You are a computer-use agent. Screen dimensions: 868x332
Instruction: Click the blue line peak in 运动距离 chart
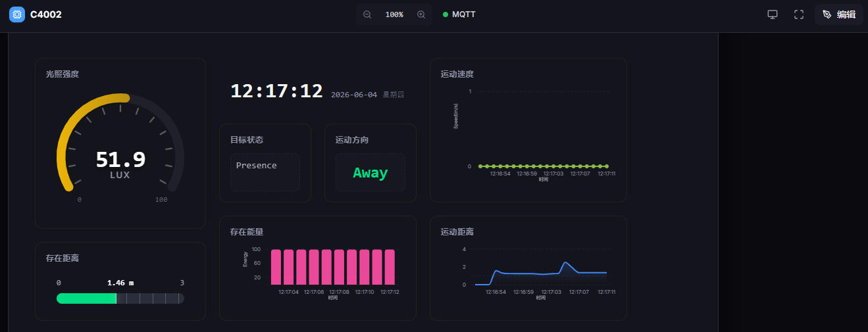(x=566, y=263)
